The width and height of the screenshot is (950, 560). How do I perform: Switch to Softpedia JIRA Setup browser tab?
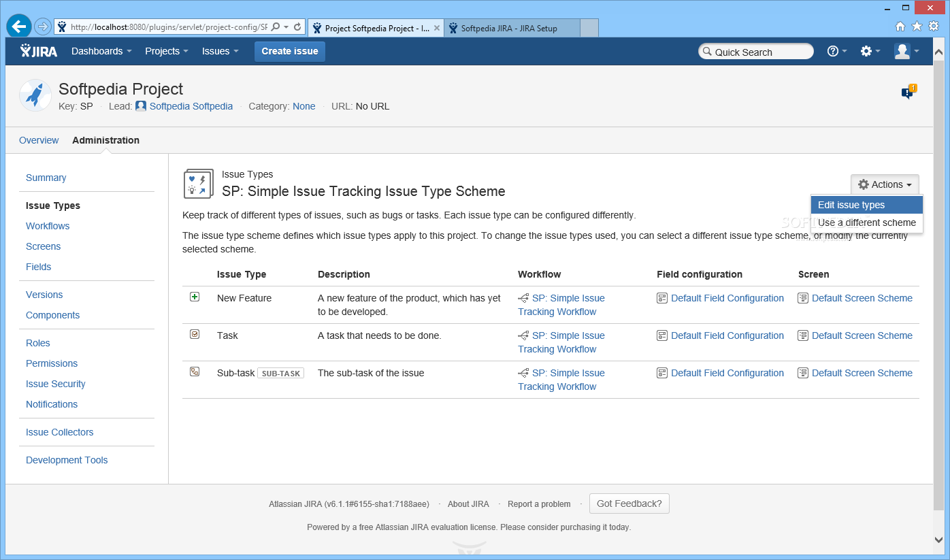pos(512,28)
